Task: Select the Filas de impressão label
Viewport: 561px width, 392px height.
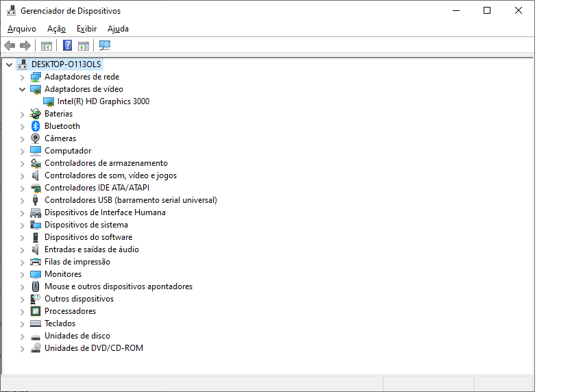Action: (x=77, y=262)
